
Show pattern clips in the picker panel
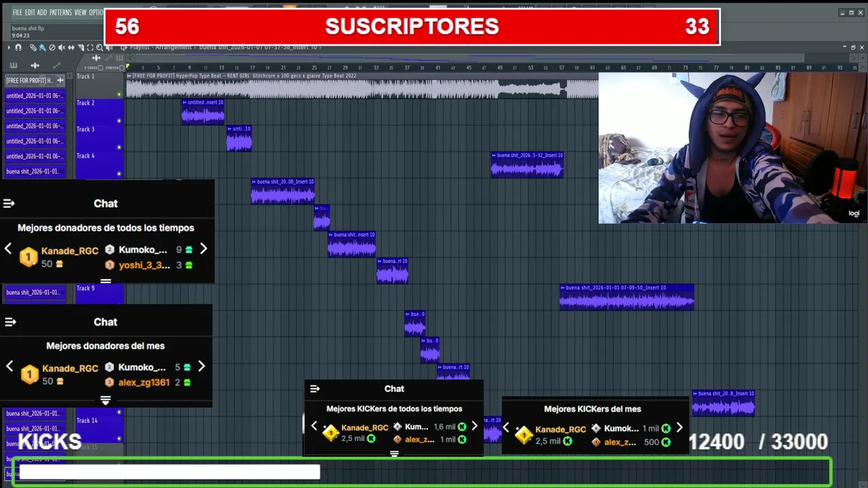[13, 65]
